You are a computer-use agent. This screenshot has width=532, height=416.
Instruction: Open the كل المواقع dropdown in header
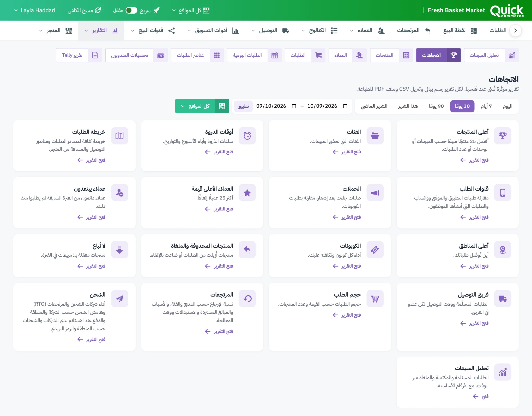click(191, 10)
